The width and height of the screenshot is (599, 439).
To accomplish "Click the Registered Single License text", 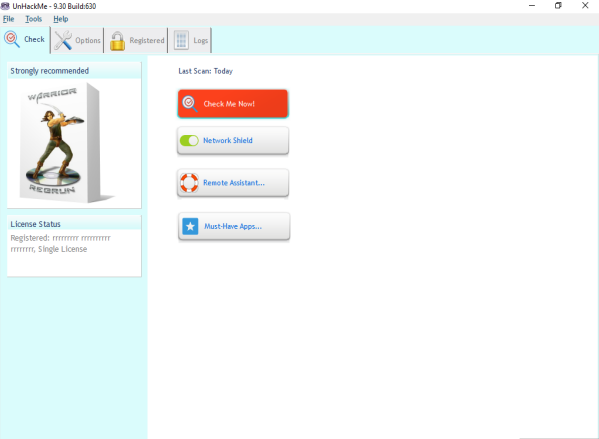I will coord(60,243).
